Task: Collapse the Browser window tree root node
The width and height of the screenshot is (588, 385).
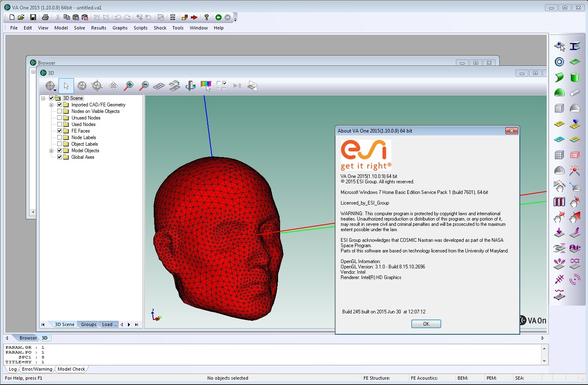Action: click(x=34, y=72)
